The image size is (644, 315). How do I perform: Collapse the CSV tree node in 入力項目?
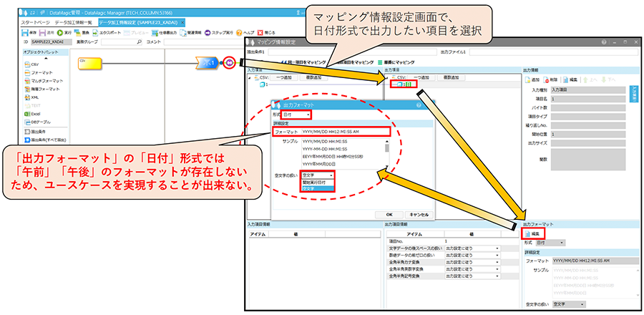click(249, 77)
